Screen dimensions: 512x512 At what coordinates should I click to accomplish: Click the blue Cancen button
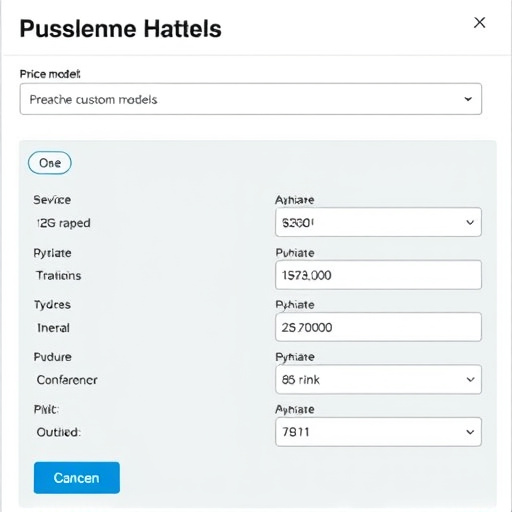[x=77, y=478]
